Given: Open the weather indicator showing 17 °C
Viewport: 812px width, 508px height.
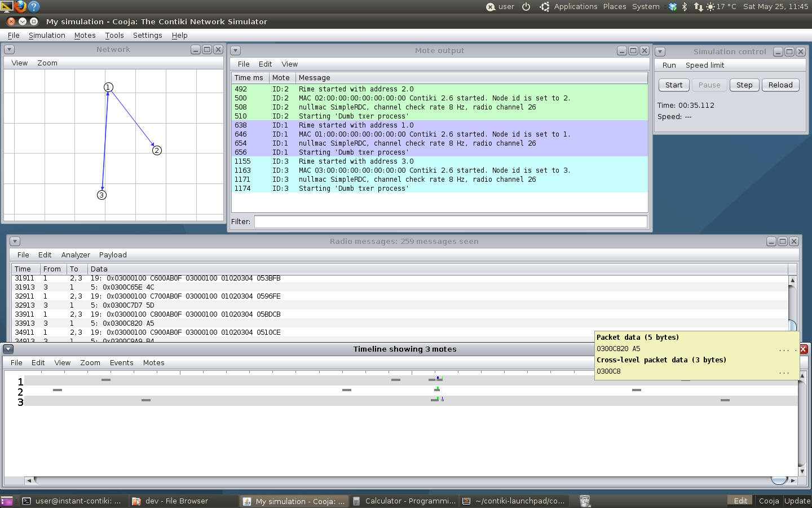Looking at the screenshot, I should (721, 7).
